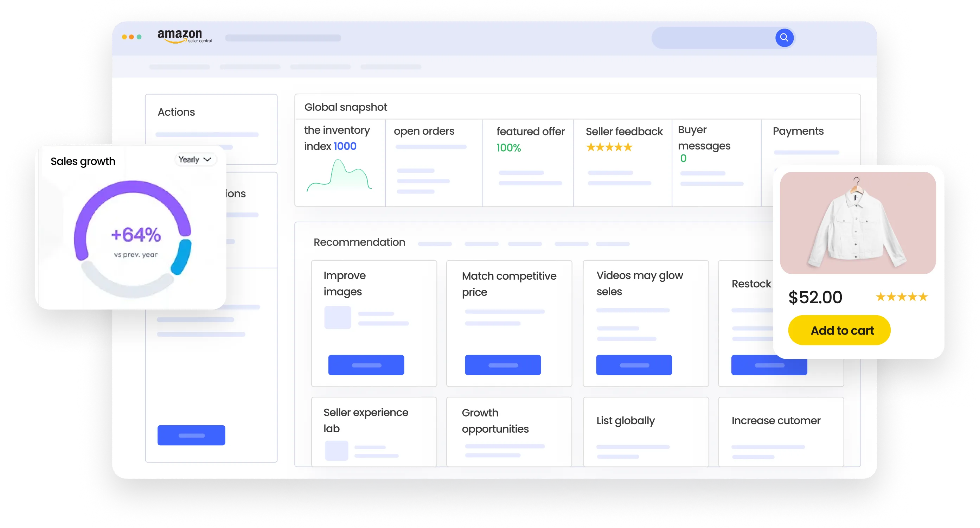Click the blue button under Videos may glow seles
This screenshot has height=528, width=980.
click(x=634, y=365)
